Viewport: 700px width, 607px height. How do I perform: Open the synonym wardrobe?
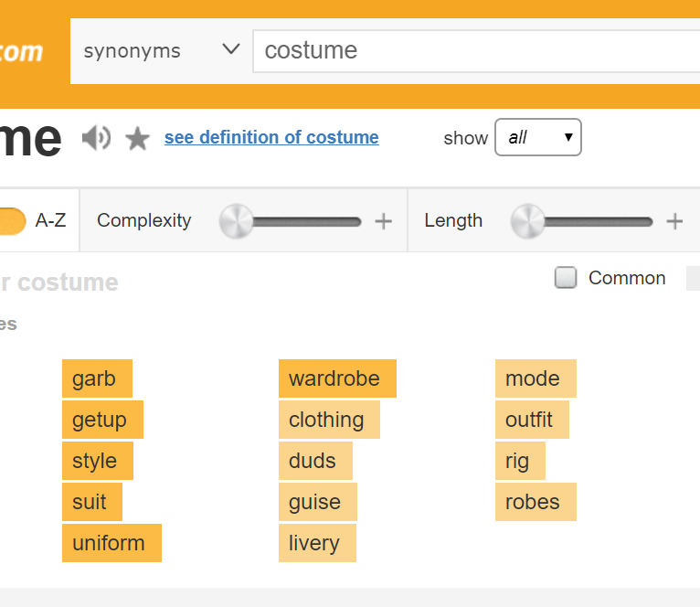pos(336,378)
